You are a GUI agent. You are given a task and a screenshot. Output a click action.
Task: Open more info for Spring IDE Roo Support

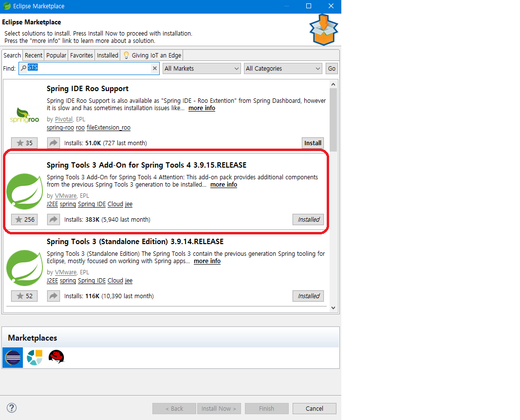tap(202, 108)
